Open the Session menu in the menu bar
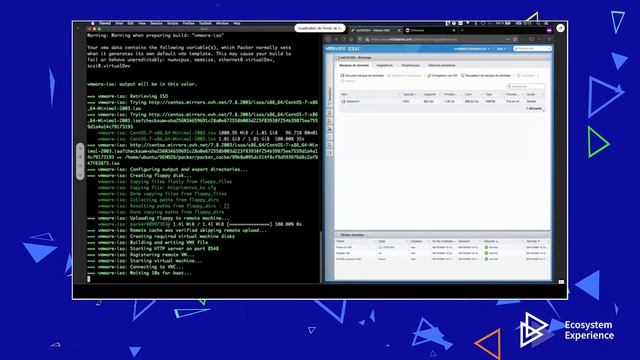 point(156,23)
